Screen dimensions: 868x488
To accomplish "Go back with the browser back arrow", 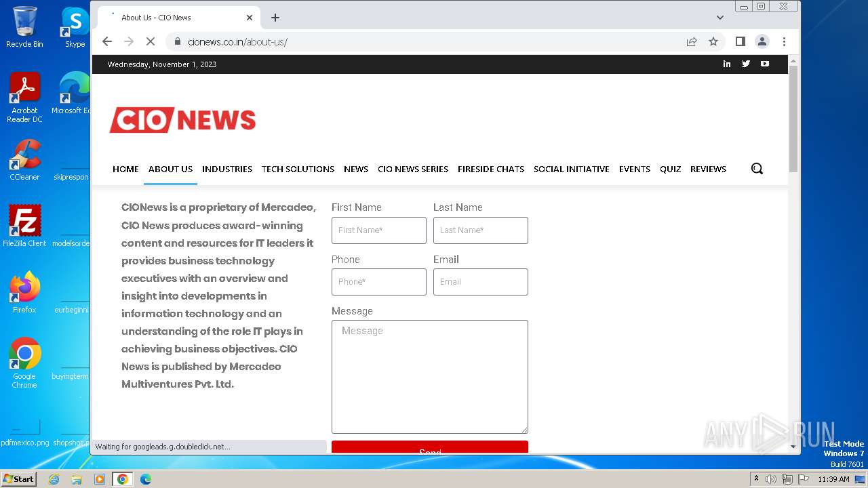I will (107, 41).
